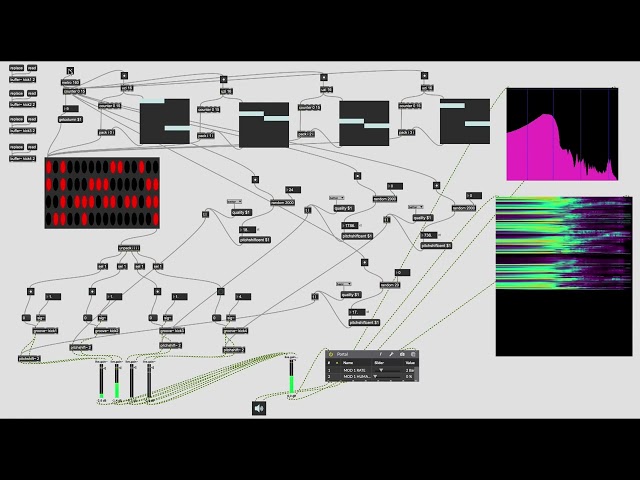Toggle first cell in matrix top row
The height and width of the screenshot is (480, 640).
coord(49,167)
